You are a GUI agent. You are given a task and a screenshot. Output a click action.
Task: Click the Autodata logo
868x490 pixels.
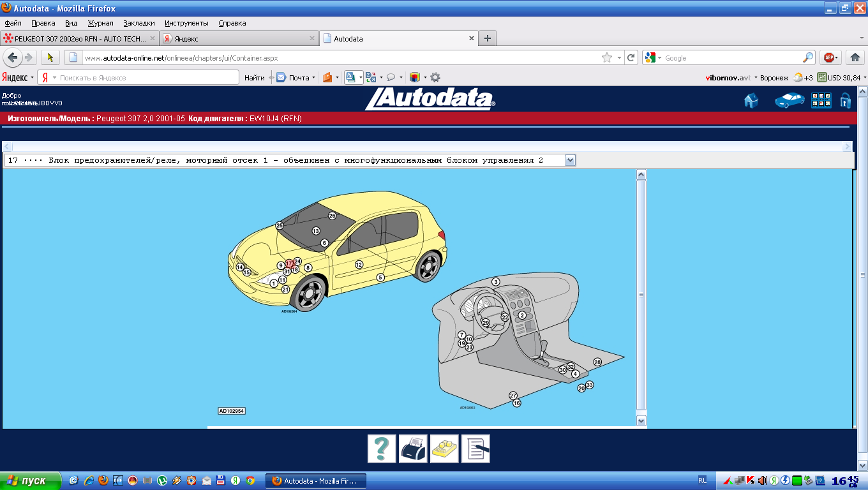[x=429, y=99]
